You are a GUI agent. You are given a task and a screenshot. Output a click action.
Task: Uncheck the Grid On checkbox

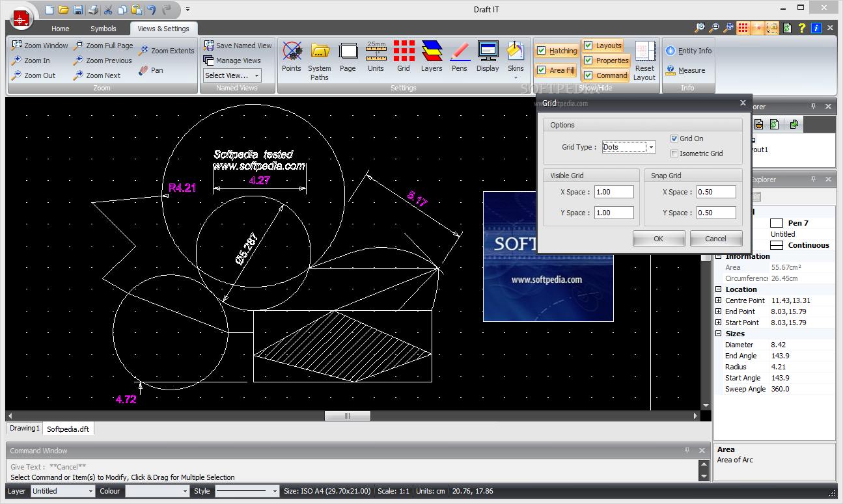[674, 139]
